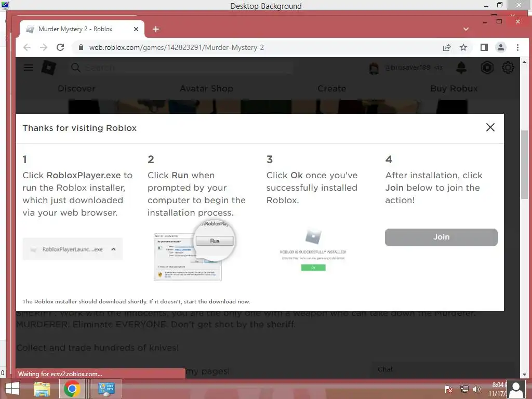The width and height of the screenshot is (532, 399).
Task: Click the browser back arrow
Action: click(x=27, y=47)
